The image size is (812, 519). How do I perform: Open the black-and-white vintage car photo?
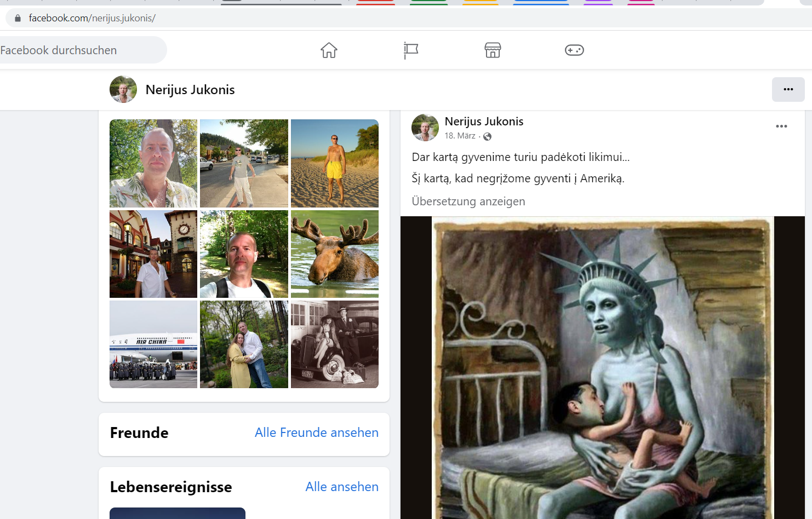click(335, 344)
